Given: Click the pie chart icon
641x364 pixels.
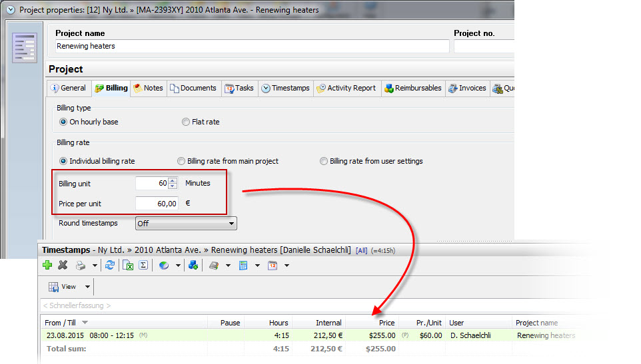Looking at the screenshot, I should (164, 266).
